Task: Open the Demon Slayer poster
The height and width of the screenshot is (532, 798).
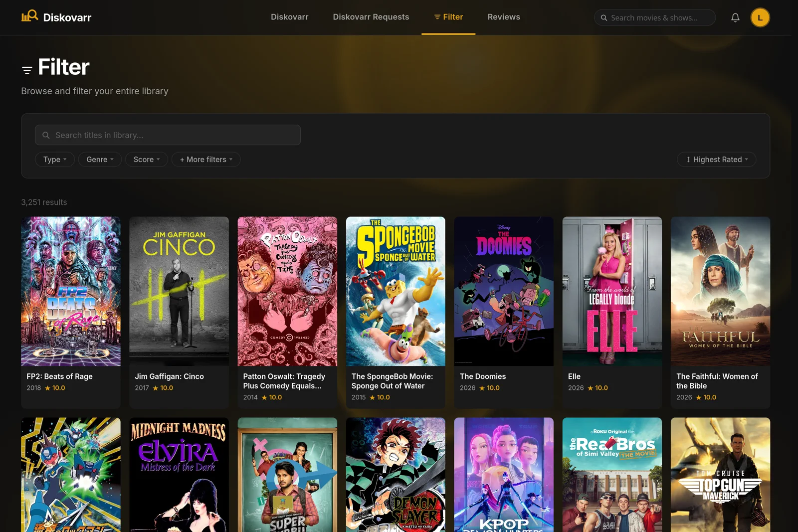Action: [x=396, y=475]
